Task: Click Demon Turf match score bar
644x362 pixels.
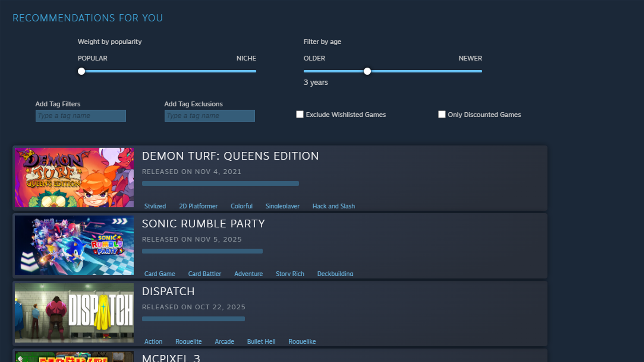Action: click(221, 183)
